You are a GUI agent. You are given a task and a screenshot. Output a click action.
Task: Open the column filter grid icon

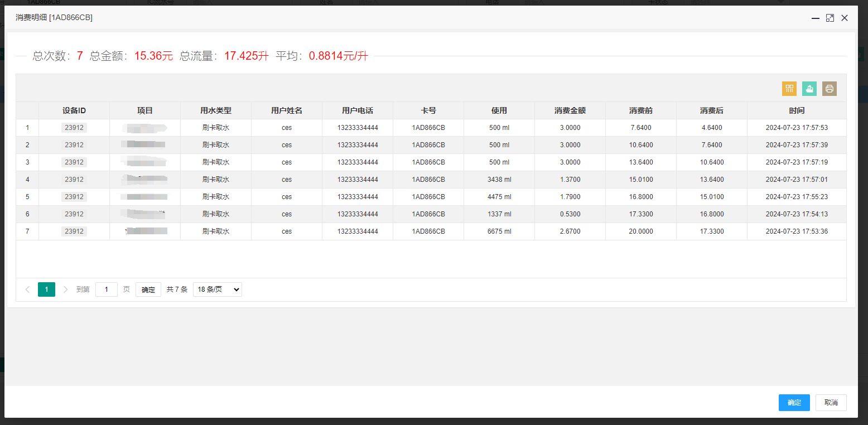[x=789, y=89]
